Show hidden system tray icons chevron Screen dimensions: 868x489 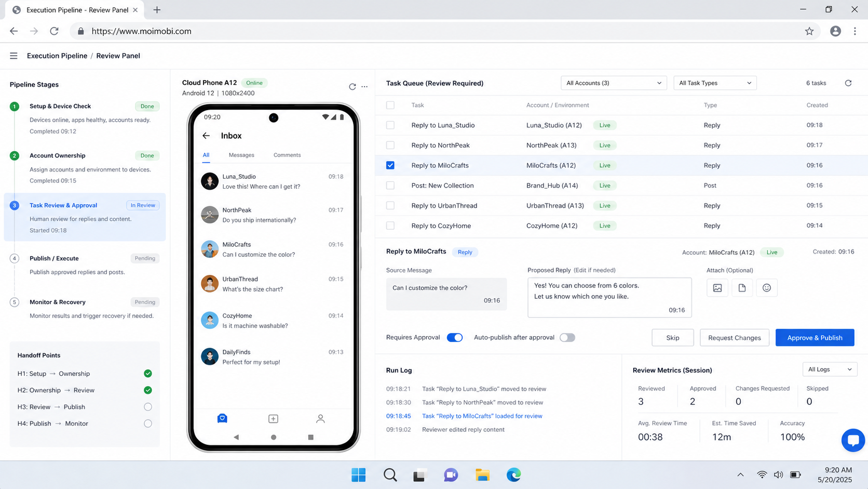740,474
